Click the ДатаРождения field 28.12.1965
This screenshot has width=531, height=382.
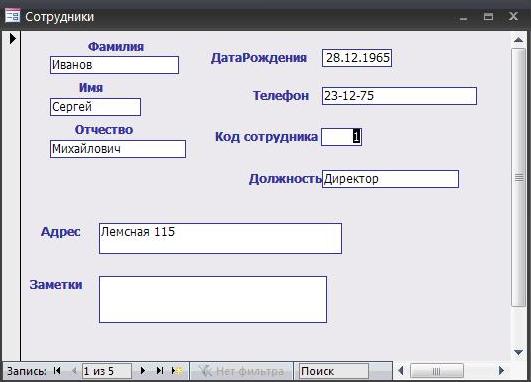point(357,58)
